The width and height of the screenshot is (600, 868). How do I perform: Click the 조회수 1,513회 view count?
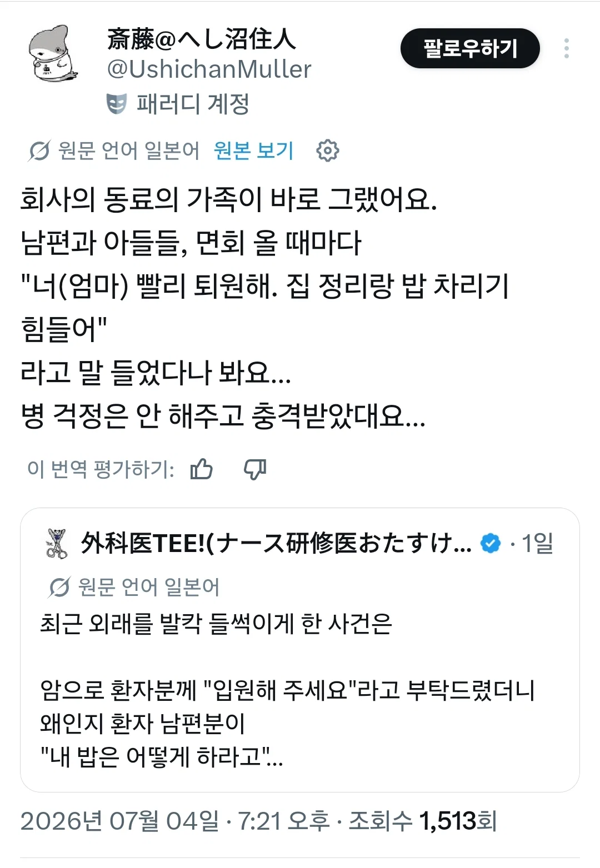point(423,821)
